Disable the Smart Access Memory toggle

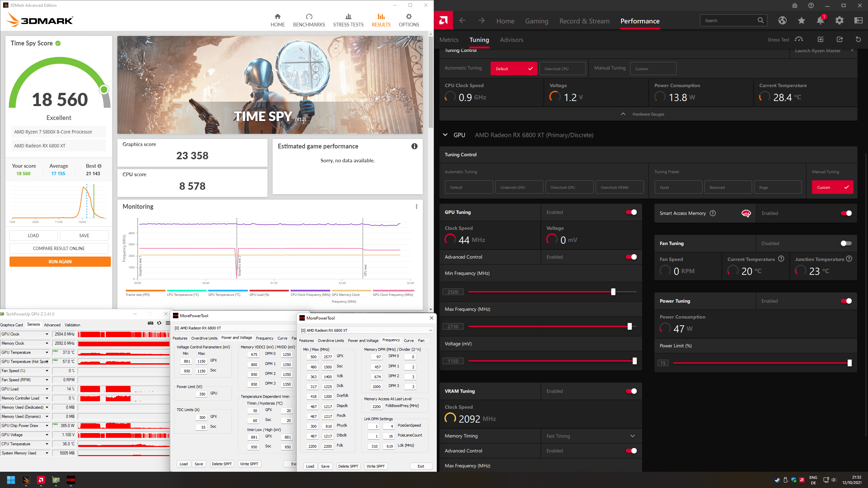click(x=846, y=213)
